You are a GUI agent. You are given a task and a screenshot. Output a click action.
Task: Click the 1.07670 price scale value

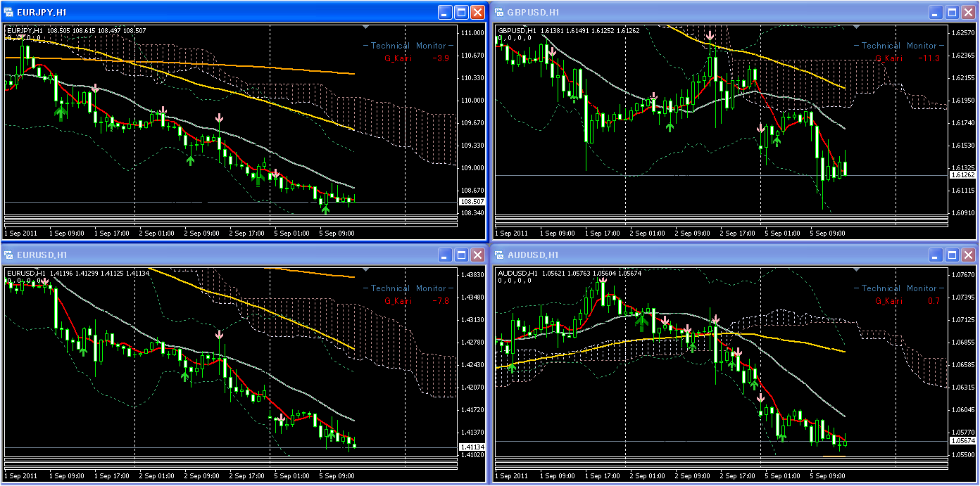(962, 275)
